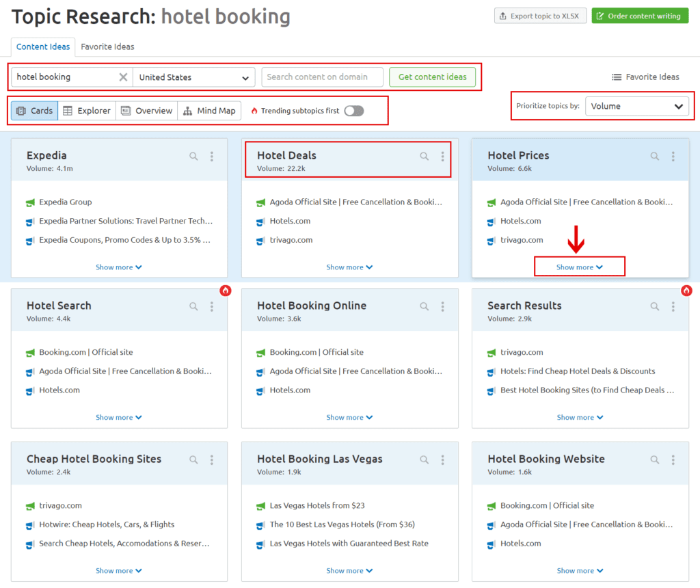Click search icon on Search Results card

[x=654, y=306]
